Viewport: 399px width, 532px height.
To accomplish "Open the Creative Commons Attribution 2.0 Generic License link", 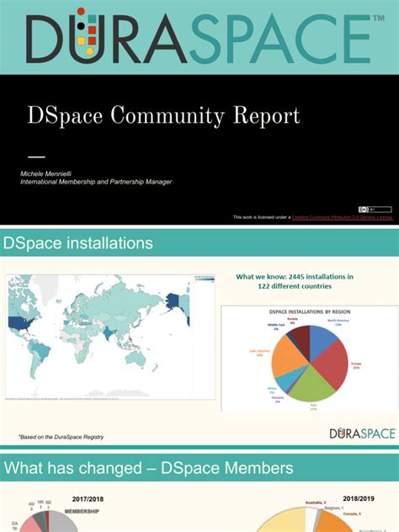I will click(x=343, y=217).
